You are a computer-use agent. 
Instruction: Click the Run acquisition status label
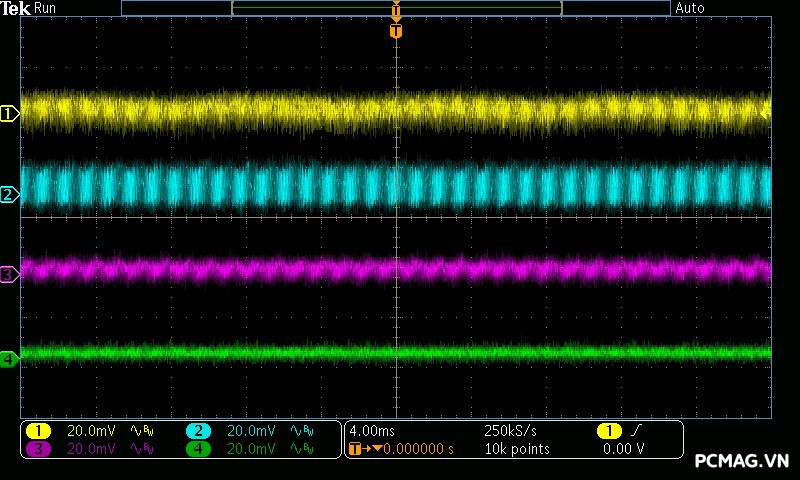coord(46,8)
